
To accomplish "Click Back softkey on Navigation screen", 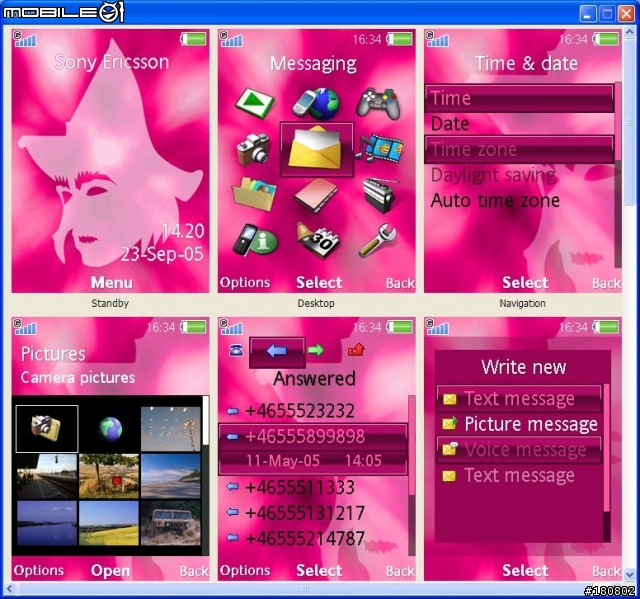I will tap(606, 283).
